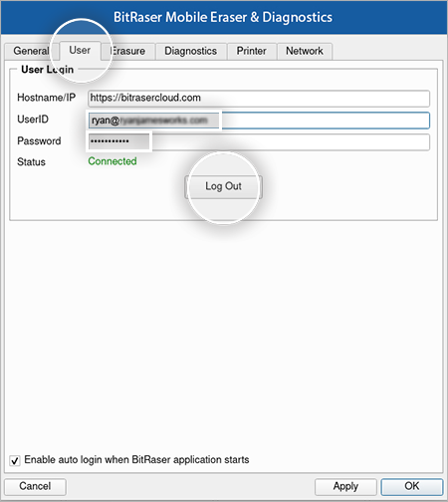Viewport: 448px width, 502px height.
Task: Click the Password label
Action: pos(39,141)
